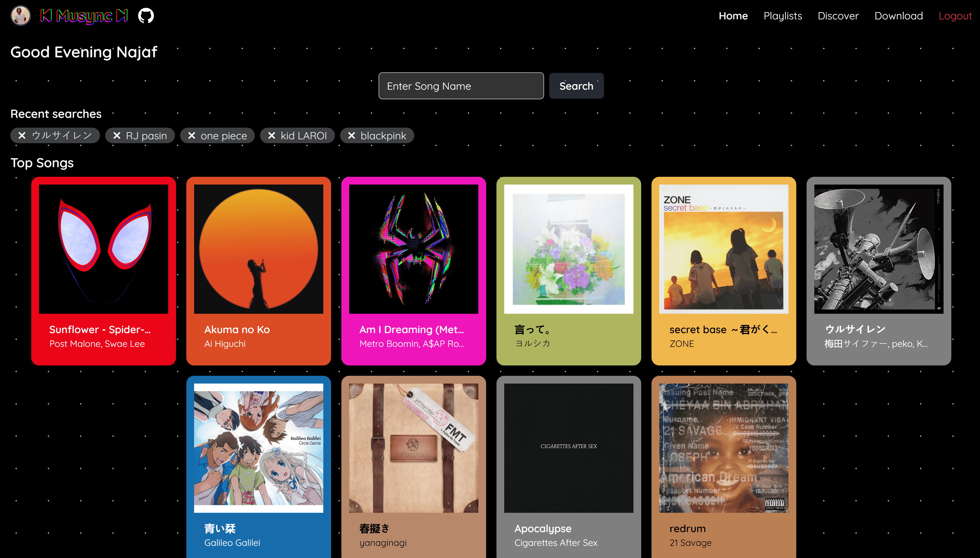980x558 pixels.
Task: Click the Akuma no Ko title
Action: tap(237, 330)
